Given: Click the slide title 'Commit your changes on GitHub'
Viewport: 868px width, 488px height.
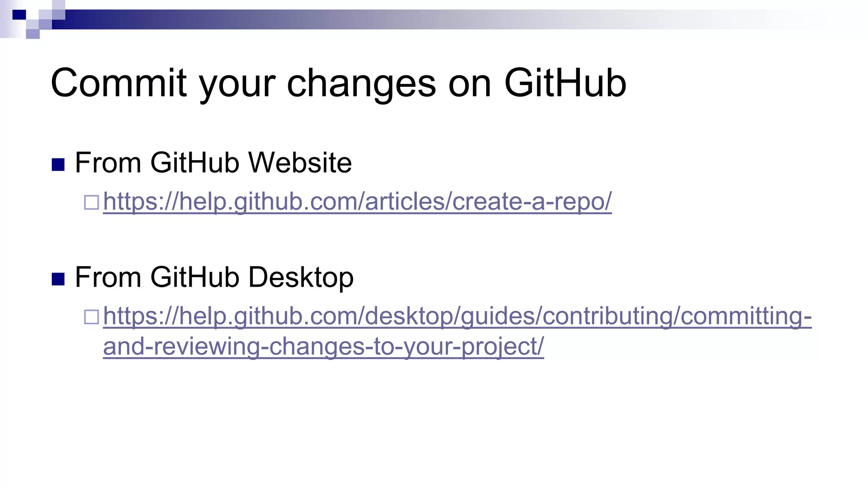Looking at the screenshot, I should pyautogui.click(x=338, y=83).
